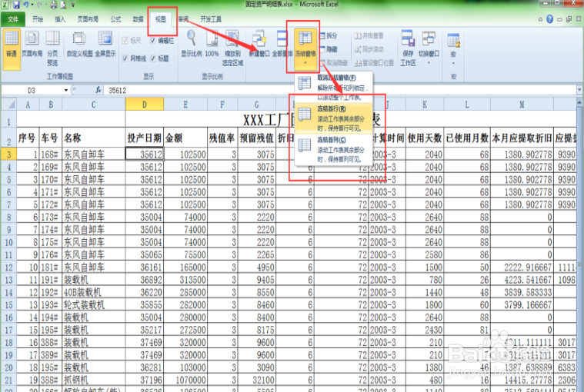Click the Unhide window (取消隐藏) button
This screenshot has width=584, height=392.
(334, 63)
